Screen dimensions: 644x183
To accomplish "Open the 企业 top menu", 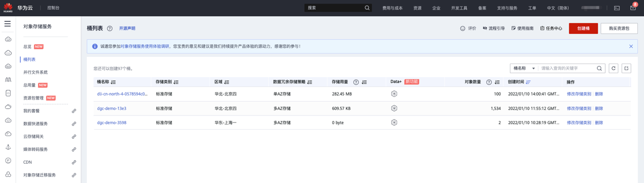I will [436, 8].
